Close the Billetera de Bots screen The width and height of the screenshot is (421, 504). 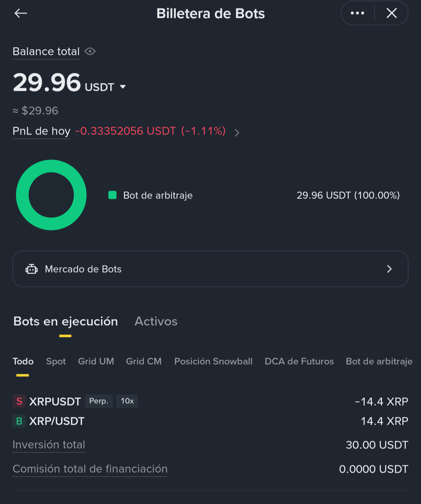click(391, 13)
